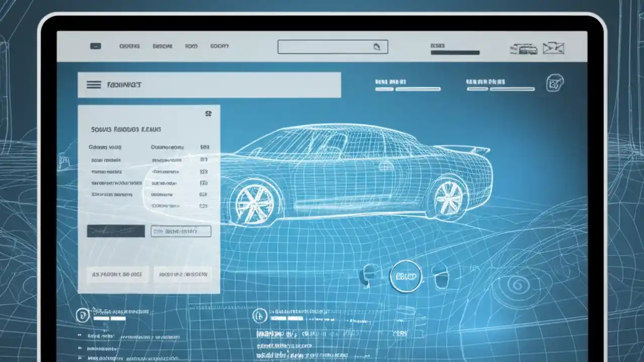Click inside the search input field

[x=327, y=46]
